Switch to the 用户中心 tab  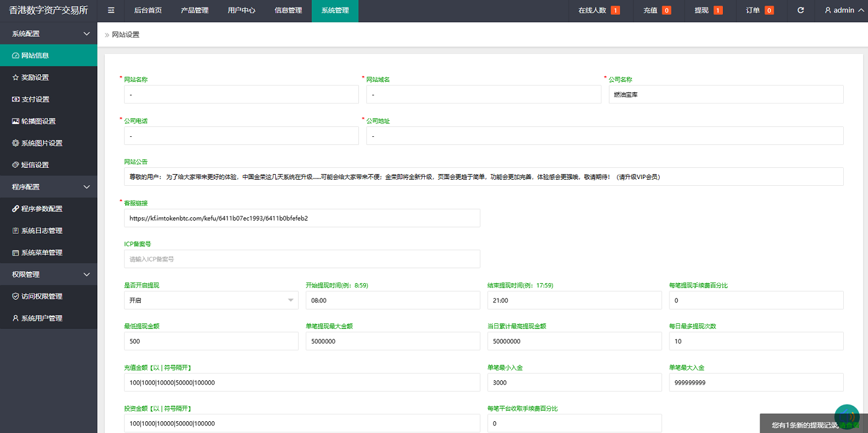point(241,11)
